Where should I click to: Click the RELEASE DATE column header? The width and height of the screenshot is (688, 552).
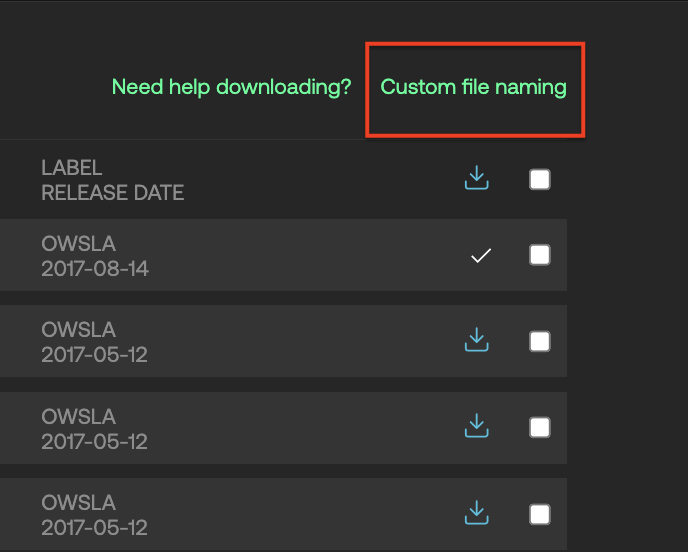(x=112, y=193)
